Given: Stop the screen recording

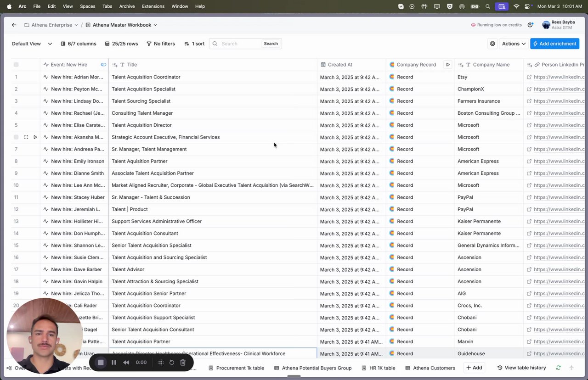Looking at the screenshot, I should (x=101, y=363).
